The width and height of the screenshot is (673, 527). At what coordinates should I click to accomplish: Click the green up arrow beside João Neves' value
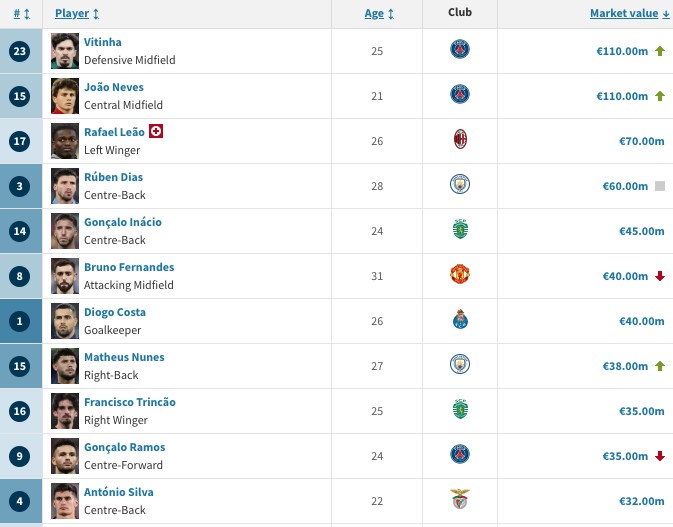(660, 96)
